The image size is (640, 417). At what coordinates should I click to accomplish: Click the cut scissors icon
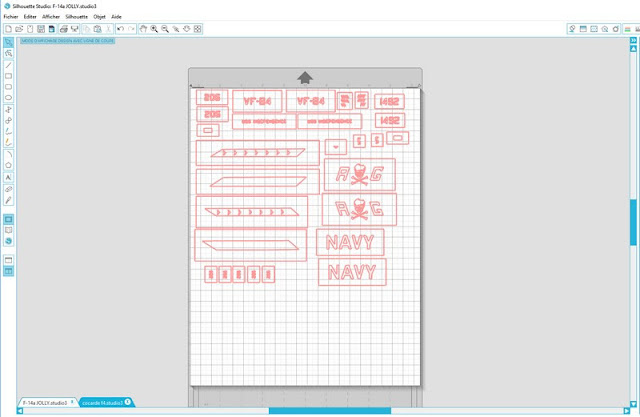[x=108, y=29]
